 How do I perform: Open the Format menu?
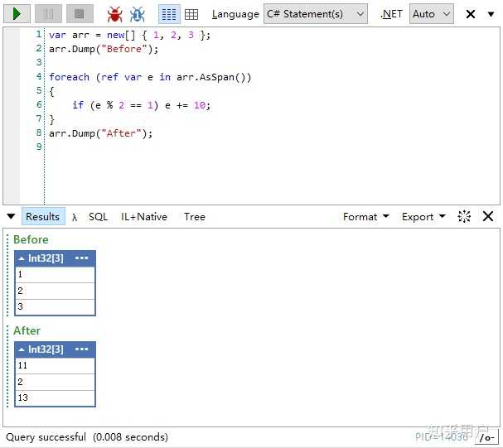pos(366,217)
